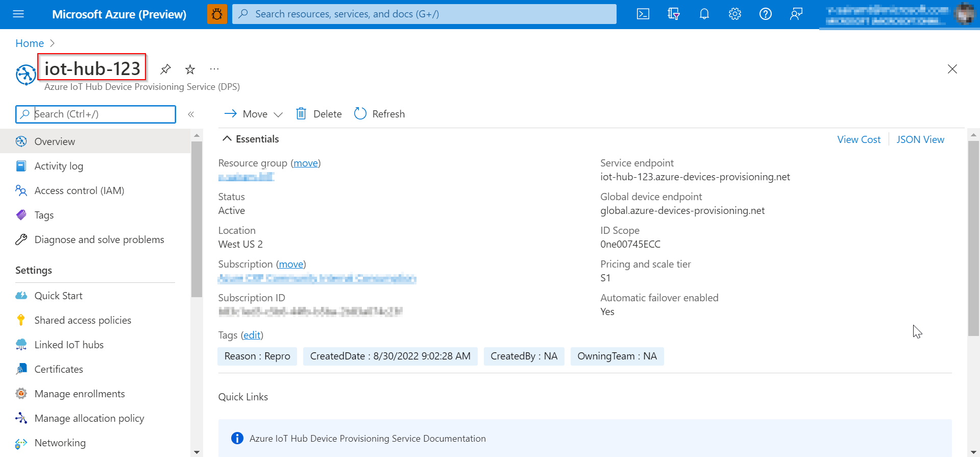Open the notifications bell
The image size is (980, 457).
704,14
